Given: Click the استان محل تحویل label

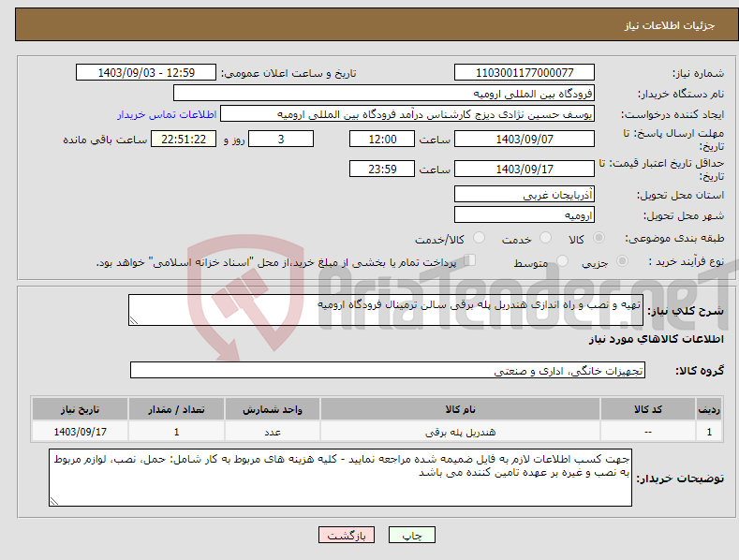Looking at the screenshot, I should pyautogui.click(x=681, y=195).
